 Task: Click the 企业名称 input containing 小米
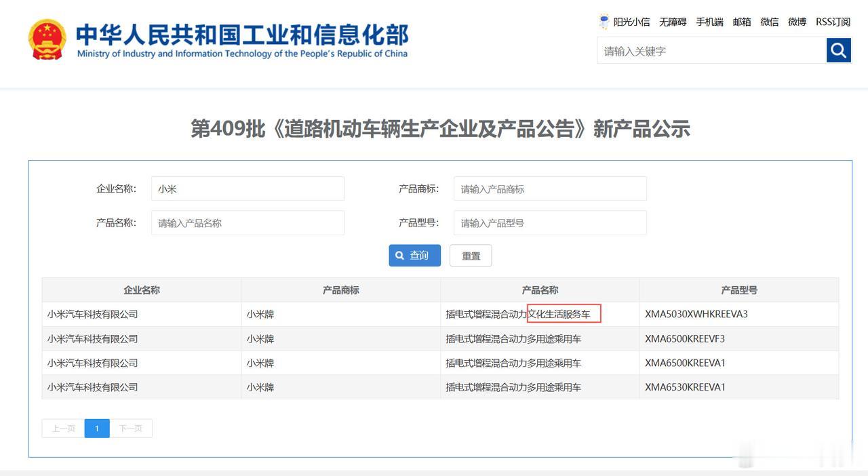(248, 189)
